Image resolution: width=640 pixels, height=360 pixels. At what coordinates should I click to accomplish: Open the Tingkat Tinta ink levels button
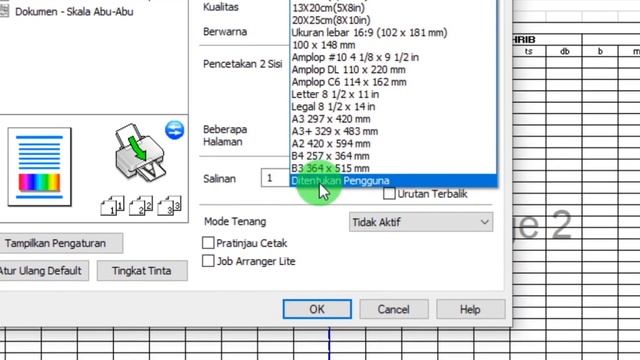pos(142,271)
